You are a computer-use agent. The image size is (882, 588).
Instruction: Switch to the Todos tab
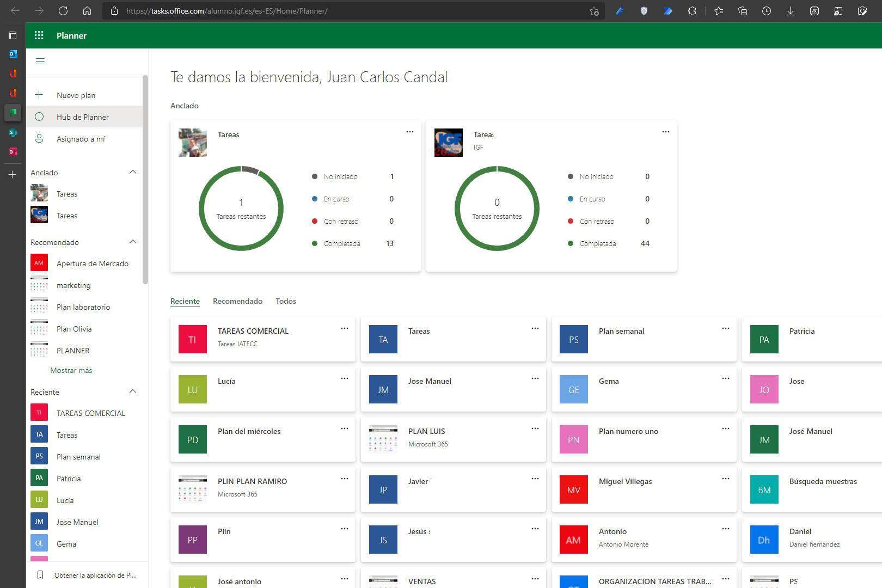[285, 301]
